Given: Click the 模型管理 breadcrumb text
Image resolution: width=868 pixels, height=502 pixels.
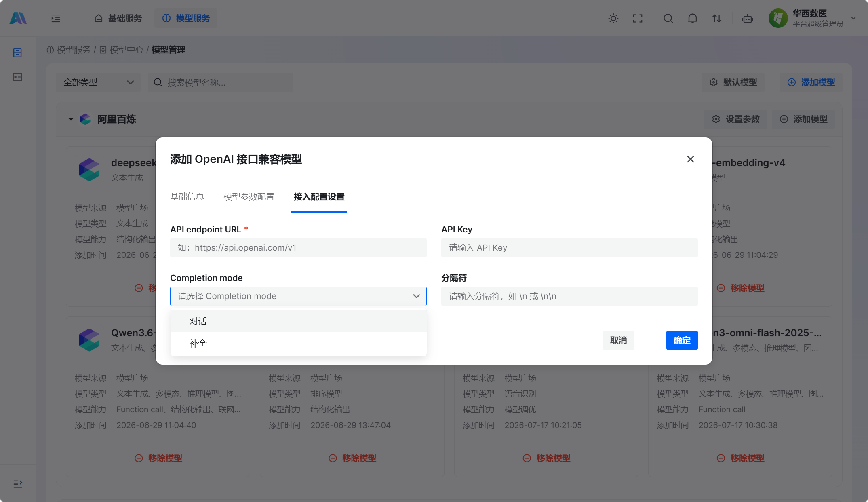Looking at the screenshot, I should pyautogui.click(x=169, y=50).
